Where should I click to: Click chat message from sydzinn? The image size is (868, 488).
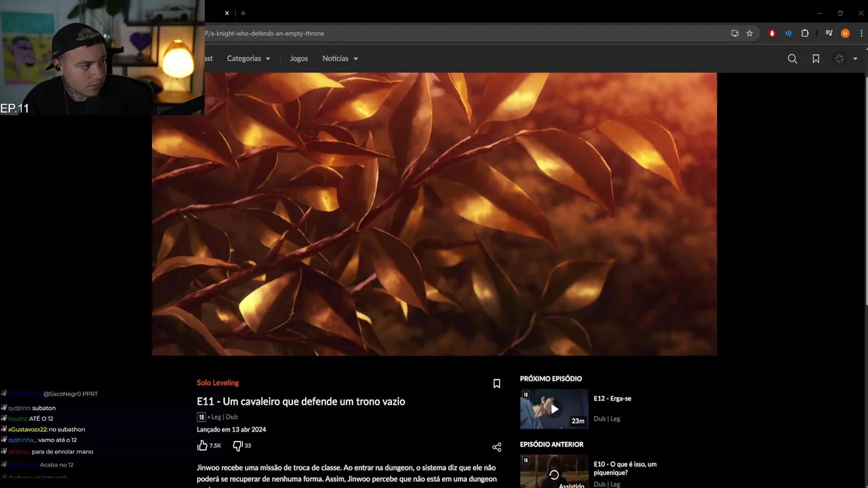pyautogui.click(x=32, y=408)
